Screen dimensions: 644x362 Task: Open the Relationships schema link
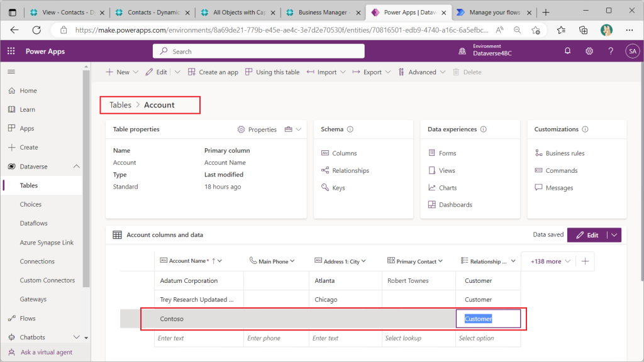350,170
